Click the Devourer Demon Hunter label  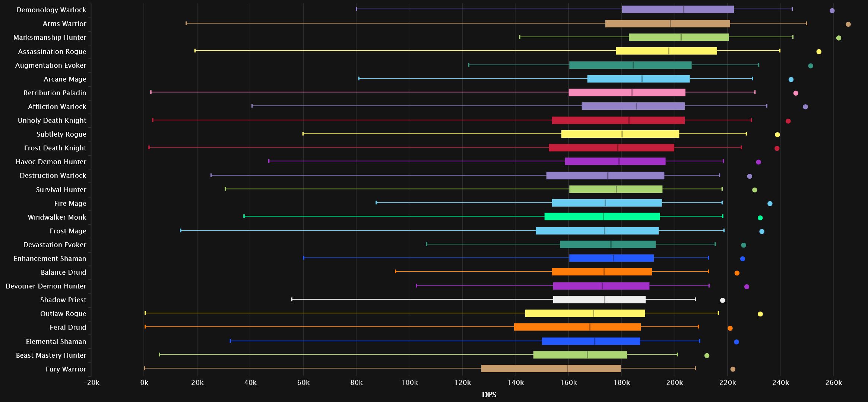point(46,286)
